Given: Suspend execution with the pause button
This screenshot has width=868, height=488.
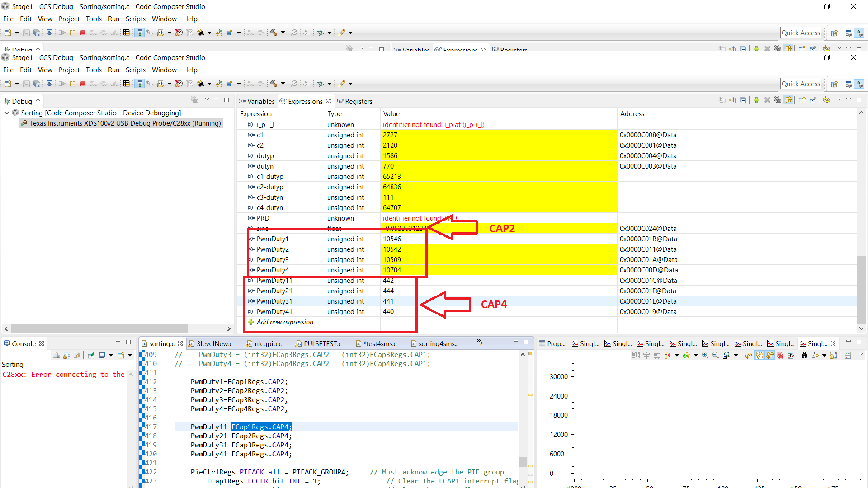Looking at the screenshot, I should pos(72,84).
